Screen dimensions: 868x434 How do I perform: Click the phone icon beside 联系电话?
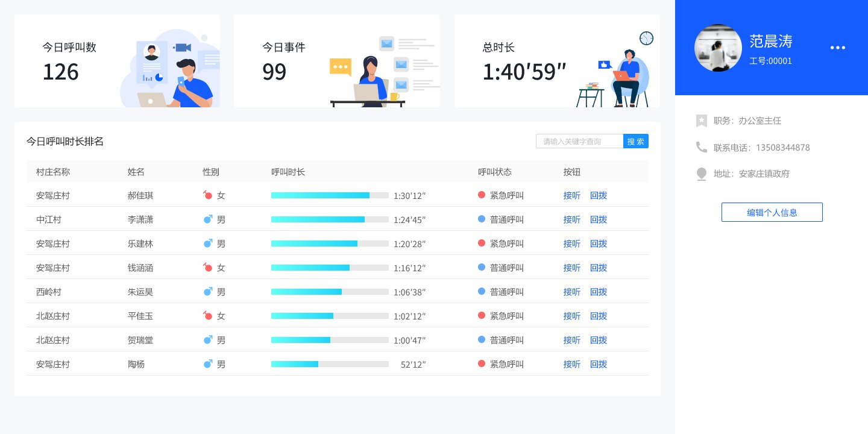[x=701, y=147]
